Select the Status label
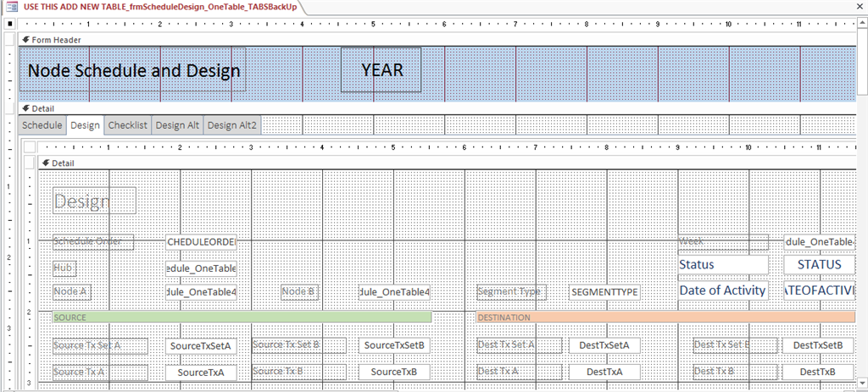 pyautogui.click(x=724, y=264)
